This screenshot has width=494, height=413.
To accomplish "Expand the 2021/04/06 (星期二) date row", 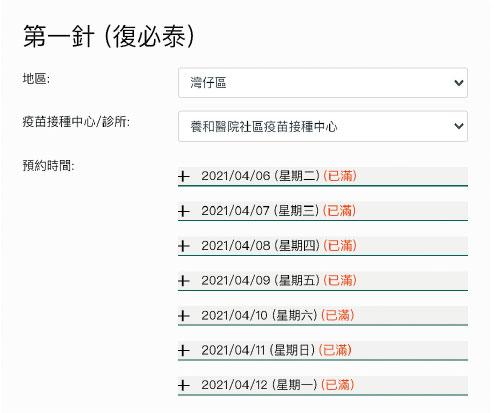I will (323, 176).
